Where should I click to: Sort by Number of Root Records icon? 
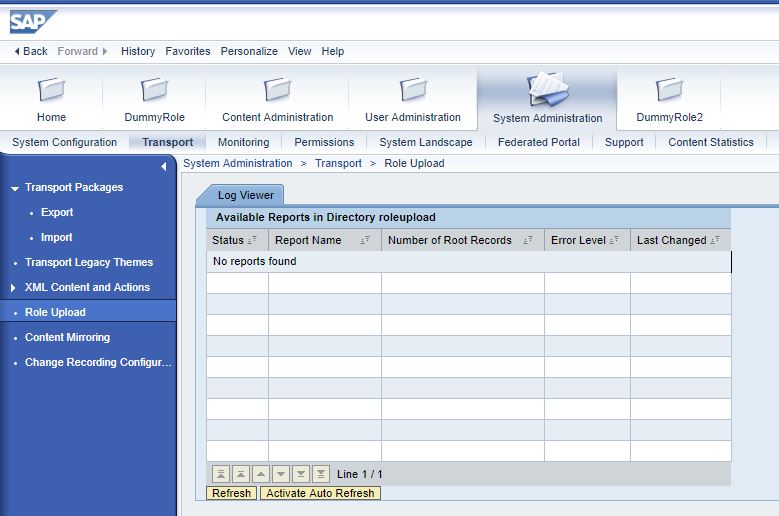(528, 240)
